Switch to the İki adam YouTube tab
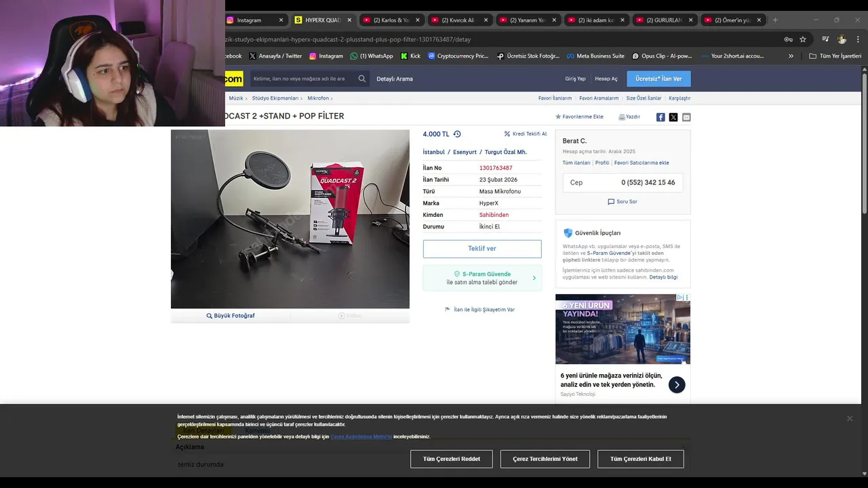This screenshot has width=868, height=488. point(597,20)
